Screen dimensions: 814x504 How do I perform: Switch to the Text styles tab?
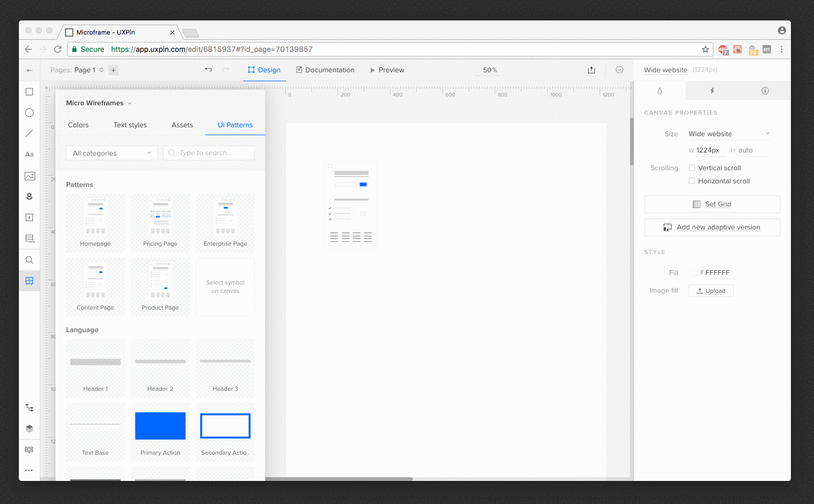pos(130,125)
